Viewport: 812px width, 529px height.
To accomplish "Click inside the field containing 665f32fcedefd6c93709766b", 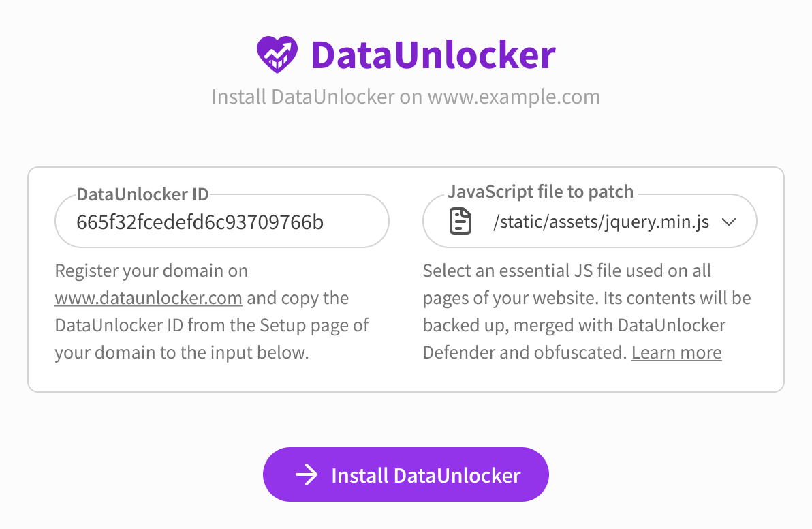I will [221, 221].
